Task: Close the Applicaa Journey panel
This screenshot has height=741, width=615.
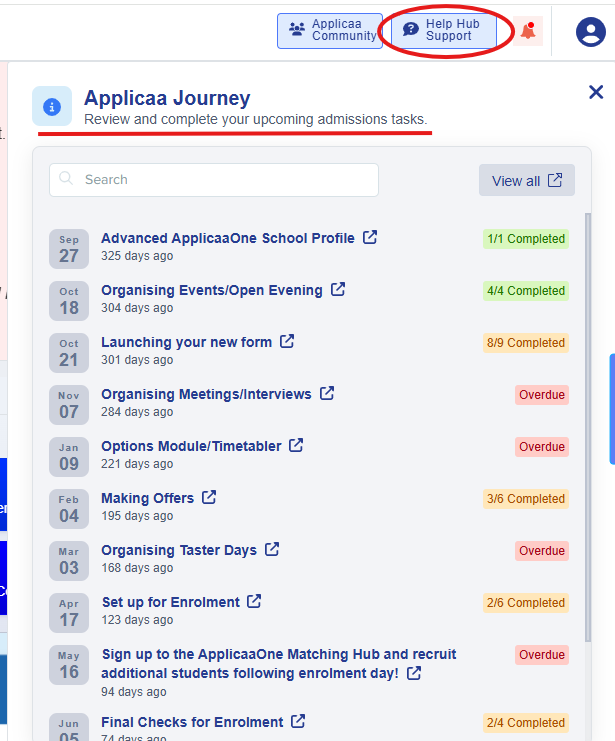Action: tap(596, 92)
